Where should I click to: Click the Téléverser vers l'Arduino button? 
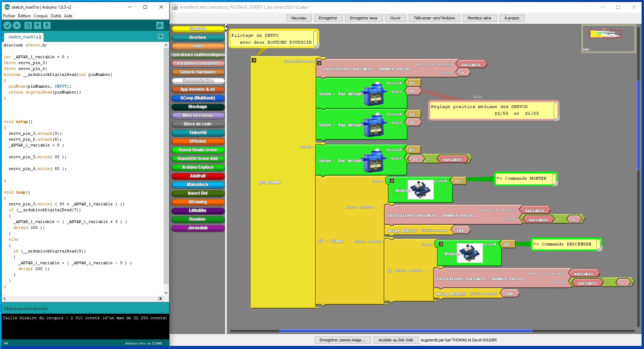434,18
